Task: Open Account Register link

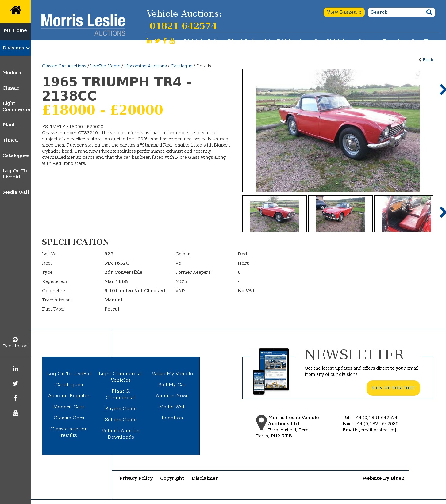Action: pos(69,396)
